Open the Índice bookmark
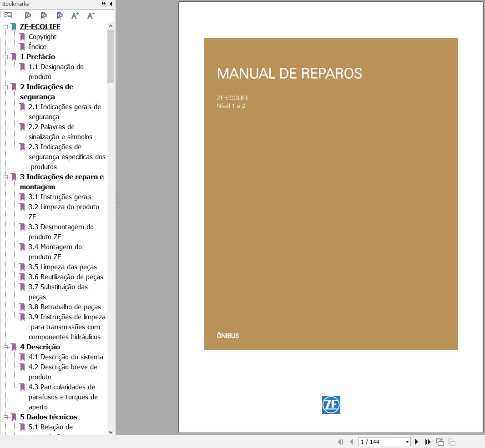 pos(37,47)
